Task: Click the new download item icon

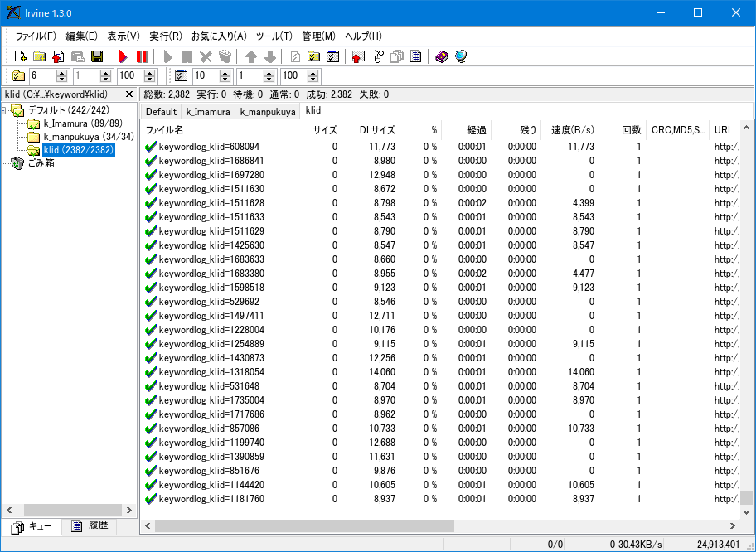Action: [x=20, y=56]
